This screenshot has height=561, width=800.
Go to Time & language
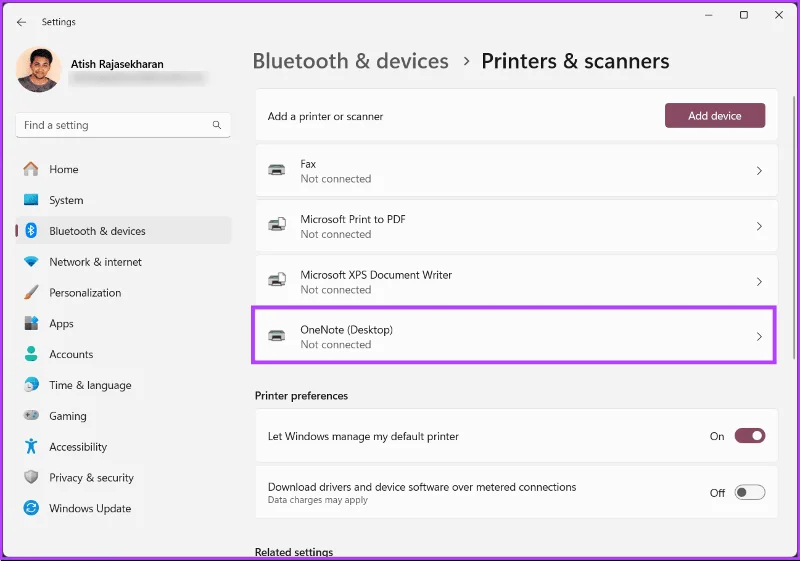click(123, 385)
